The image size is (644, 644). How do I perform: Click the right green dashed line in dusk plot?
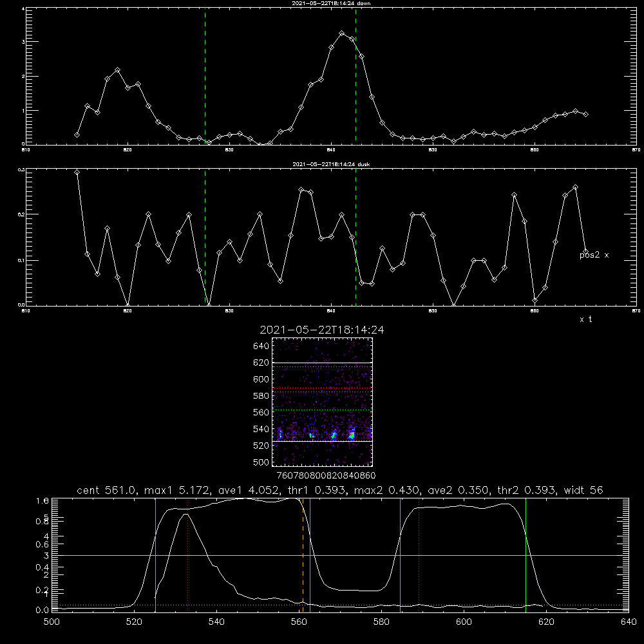click(x=355, y=237)
